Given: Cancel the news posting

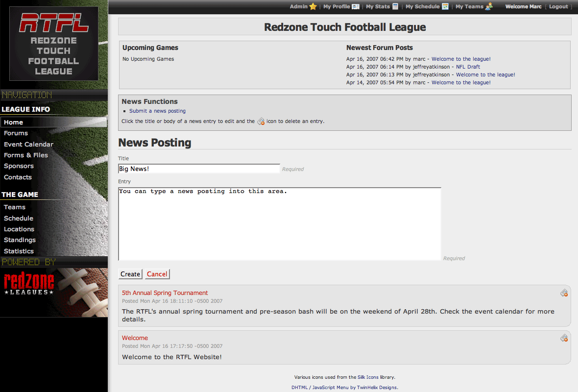Looking at the screenshot, I should point(157,274).
